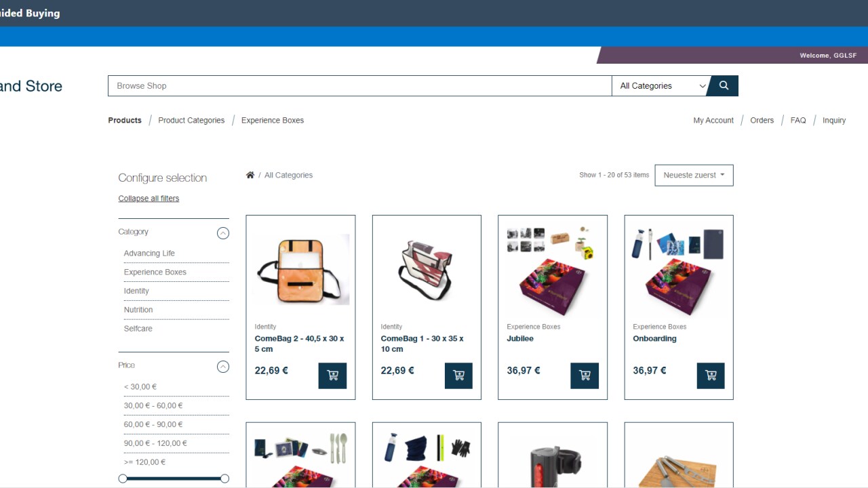Focus the Browse Shop search field
The height and width of the screenshot is (488, 868).
click(360, 85)
